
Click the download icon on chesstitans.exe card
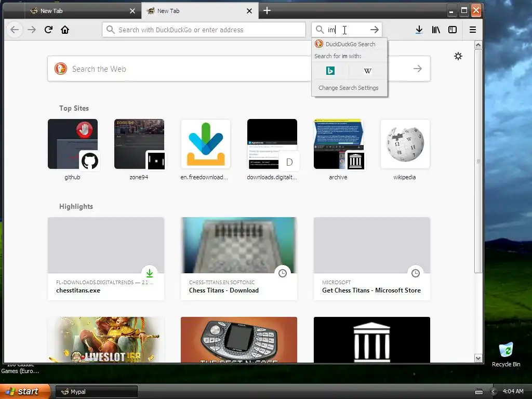click(x=150, y=273)
